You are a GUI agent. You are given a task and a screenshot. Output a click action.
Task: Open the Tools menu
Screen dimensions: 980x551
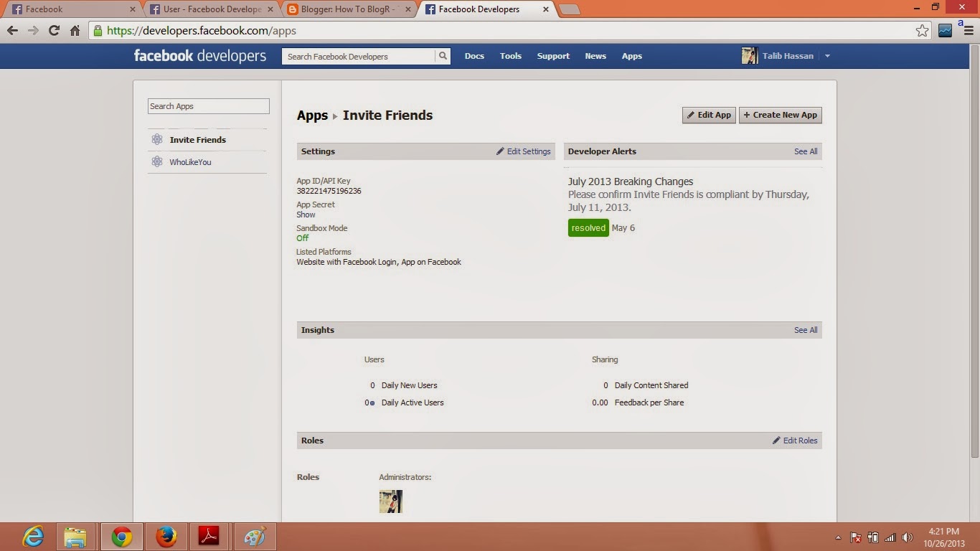[x=511, y=56]
